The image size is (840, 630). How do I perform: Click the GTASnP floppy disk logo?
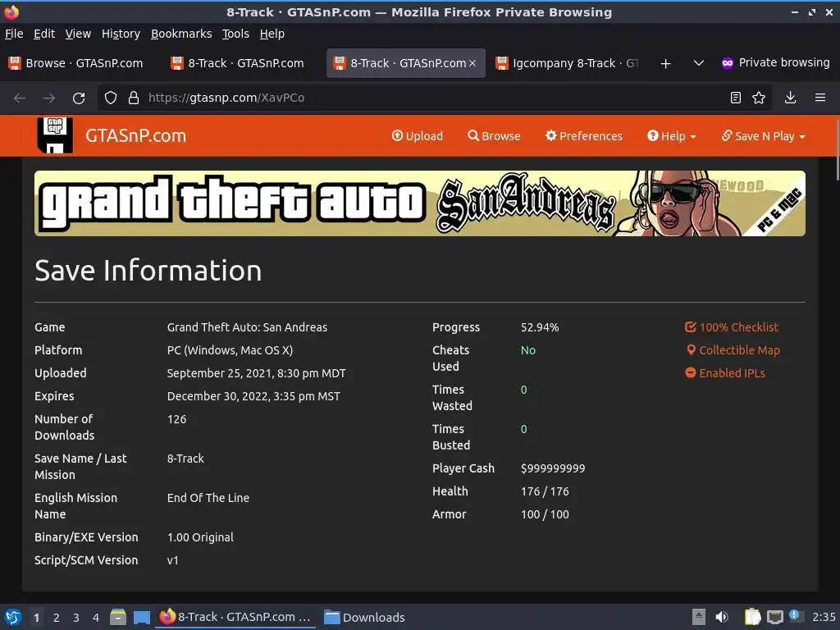coord(55,135)
